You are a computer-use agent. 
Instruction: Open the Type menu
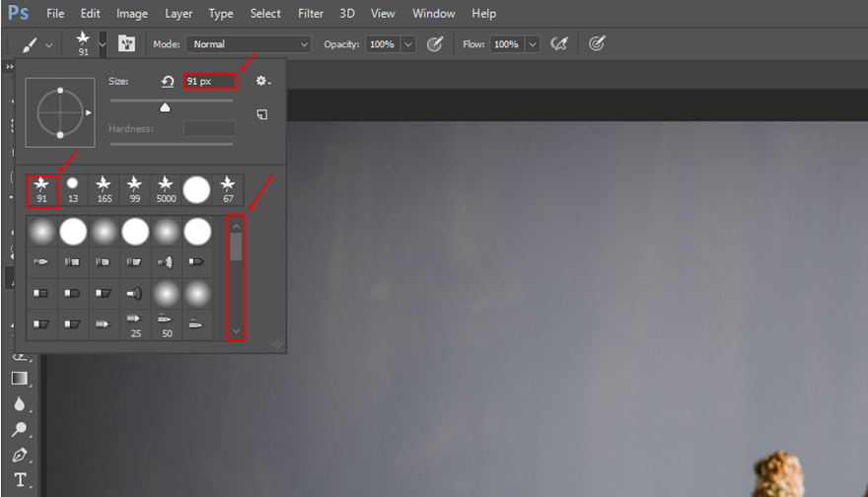click(x=220, y=14)
